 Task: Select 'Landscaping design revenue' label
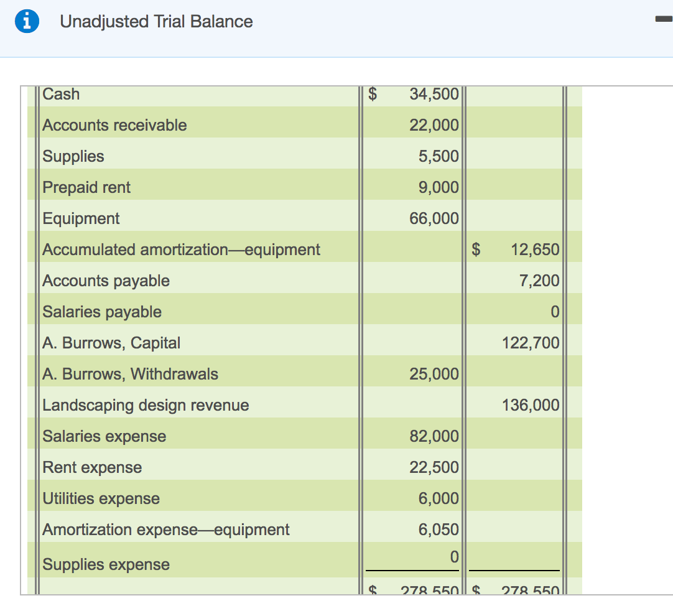point(146,405)
